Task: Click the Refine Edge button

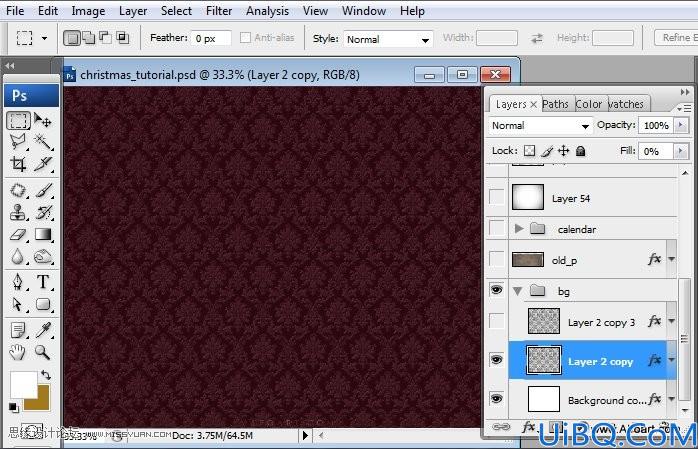Action: [677, 38]
